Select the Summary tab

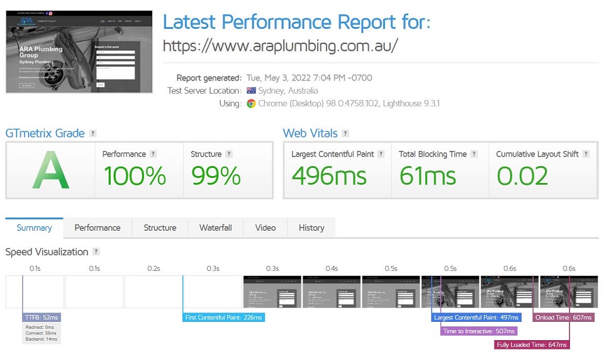pyautogui.click(x=34, y=228)
